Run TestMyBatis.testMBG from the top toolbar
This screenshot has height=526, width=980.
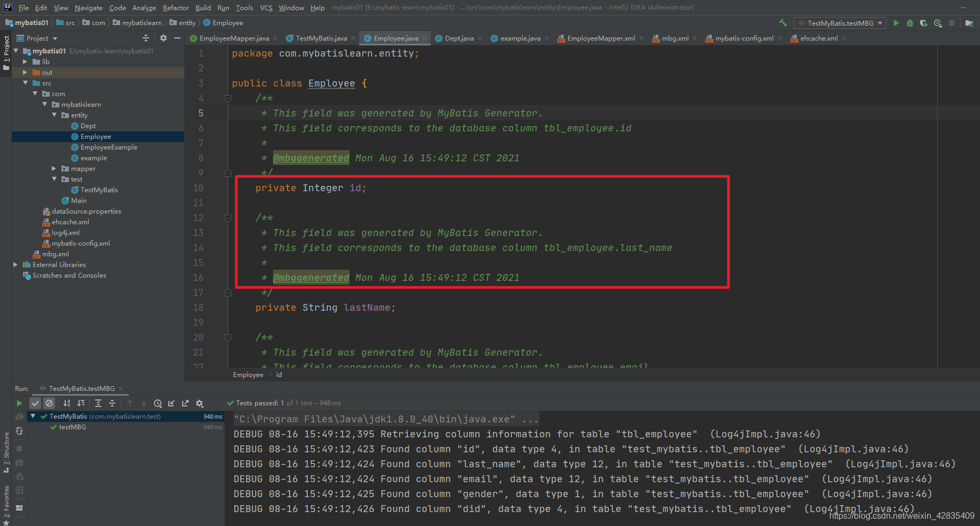[896, 23]
